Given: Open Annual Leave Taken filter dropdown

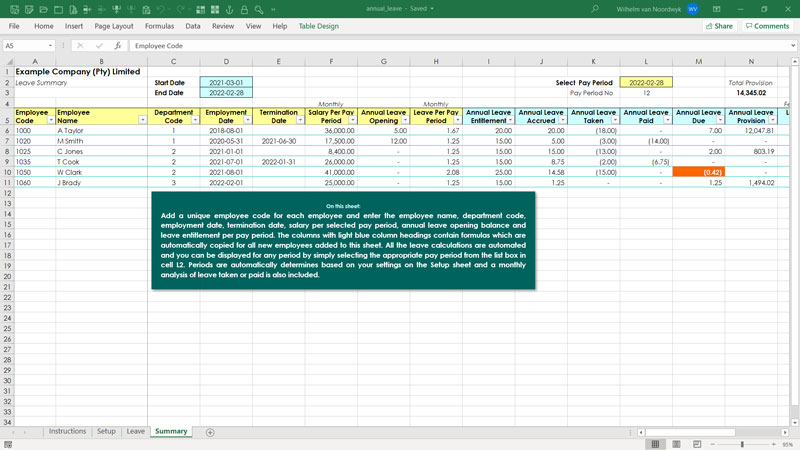Looking at the screenshot, I should pyautogui.click(x=615, y=120).
